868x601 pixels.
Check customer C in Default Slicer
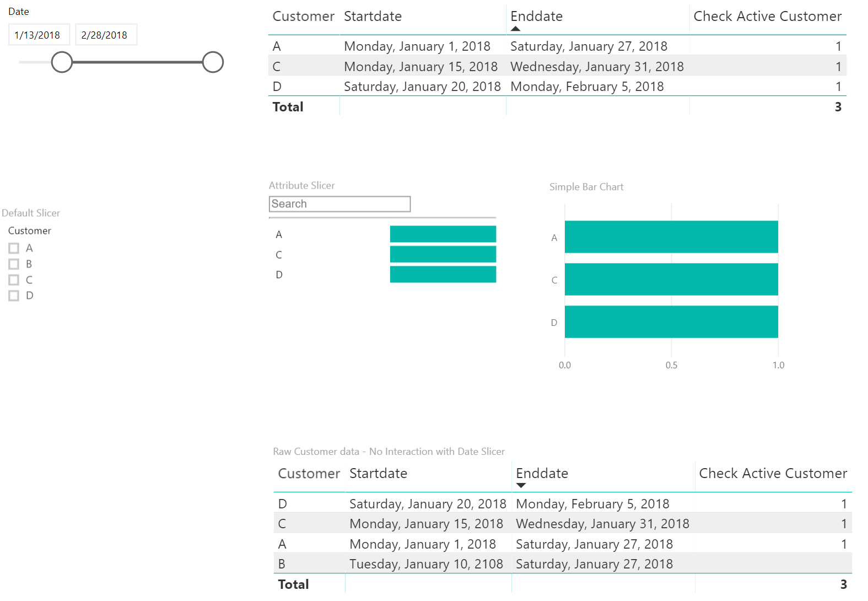point(14,280)
